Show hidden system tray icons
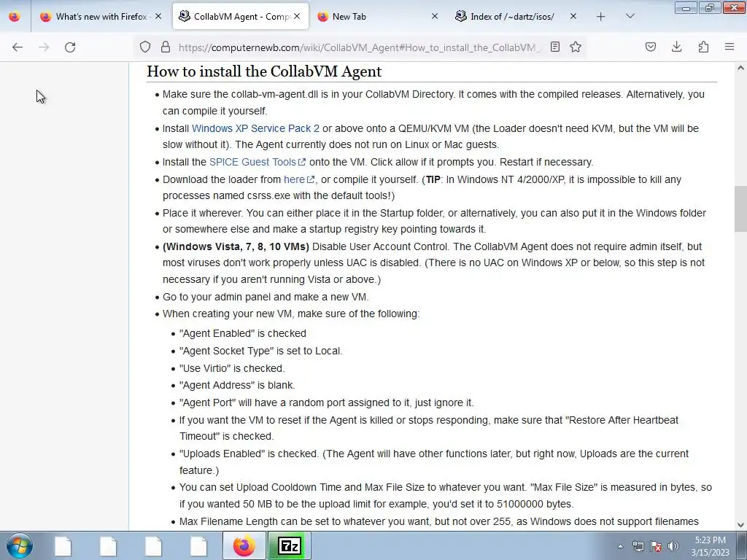747x560 pixels. [x=620, y=546]
